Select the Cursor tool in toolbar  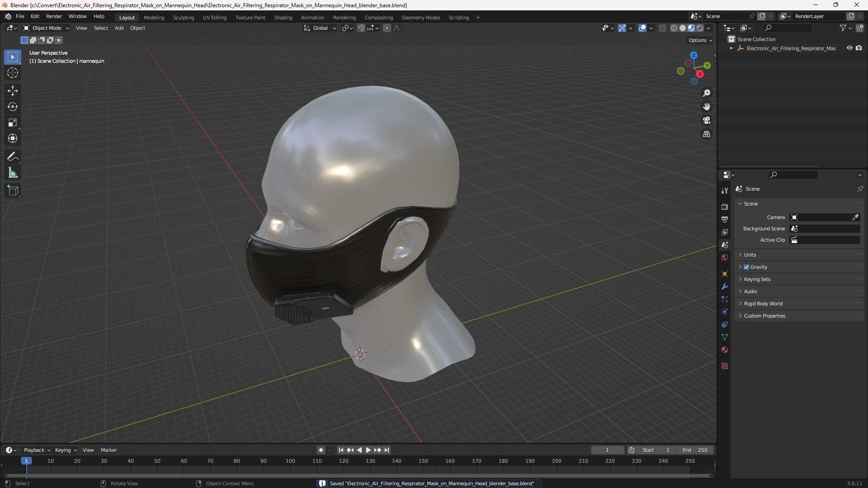13,73
